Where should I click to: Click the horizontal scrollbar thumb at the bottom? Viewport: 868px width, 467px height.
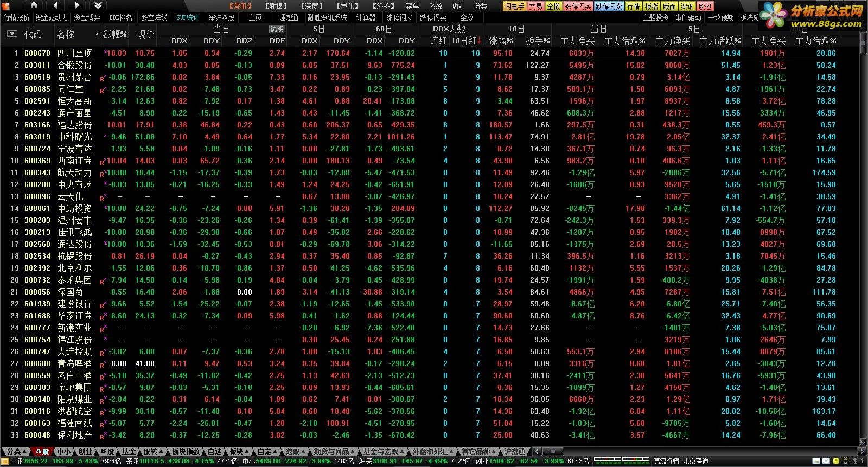tap(553, 451)
